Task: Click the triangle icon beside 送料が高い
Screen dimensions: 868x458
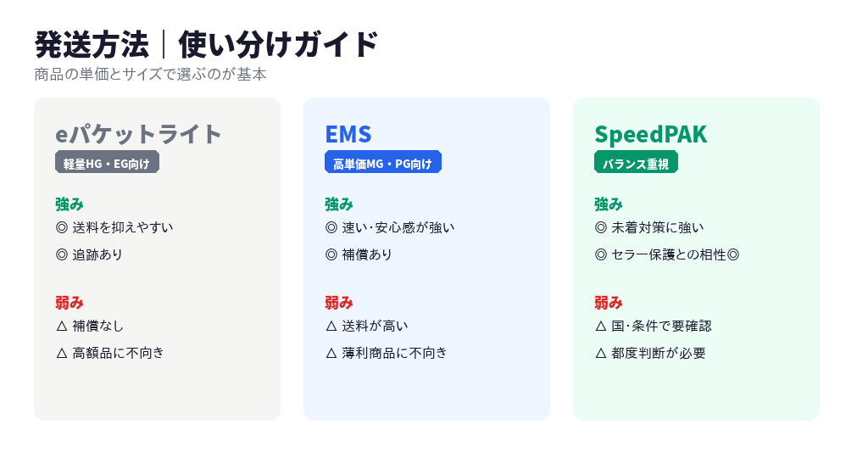Action: coord(331,326)
